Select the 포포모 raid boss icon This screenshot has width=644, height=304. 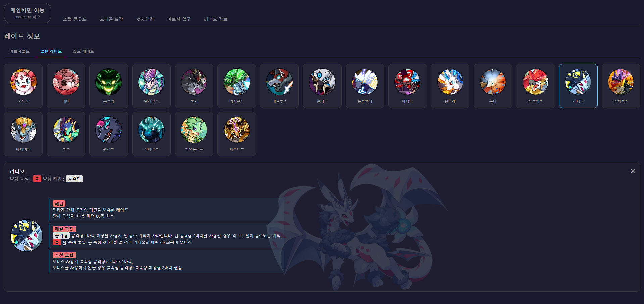click(x=23, y=86)
